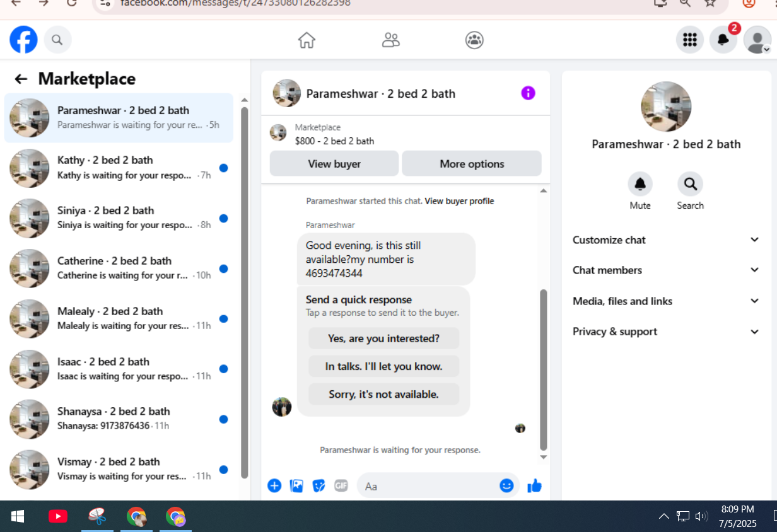Mute this chat with the bell icon

click(x=640, y=184)
